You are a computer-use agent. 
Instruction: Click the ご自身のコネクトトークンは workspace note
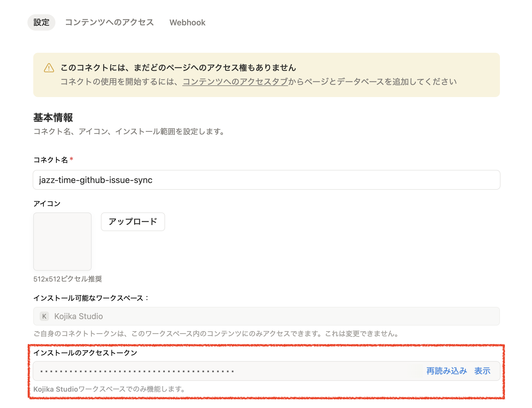[216, 334]
